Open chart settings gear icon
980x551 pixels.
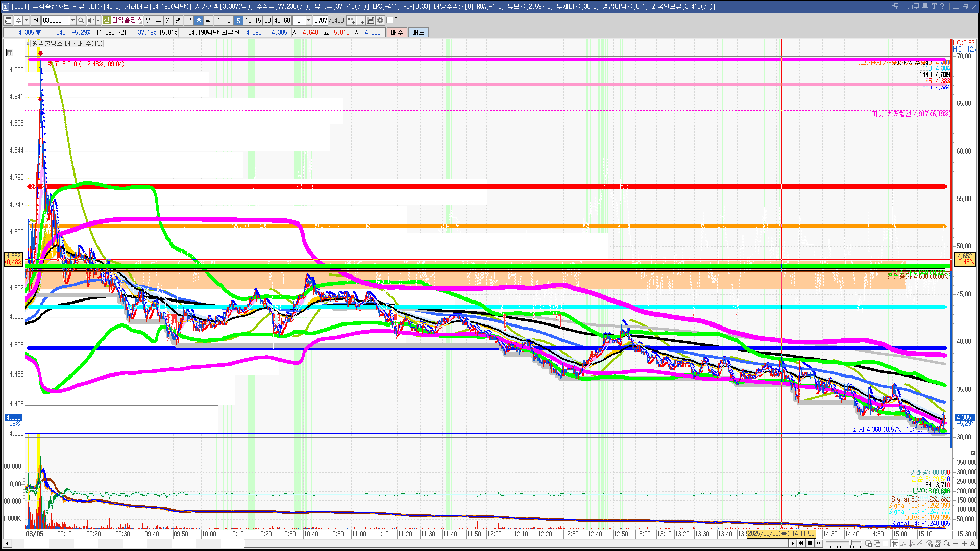click(380, 20)
